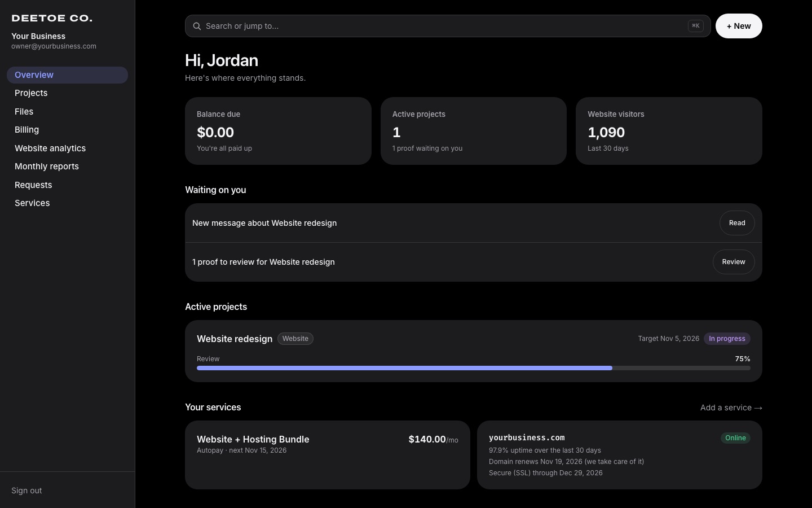Click the Your Business account name
The height and width of the screenshot is (508, 812).
(38, 36)
